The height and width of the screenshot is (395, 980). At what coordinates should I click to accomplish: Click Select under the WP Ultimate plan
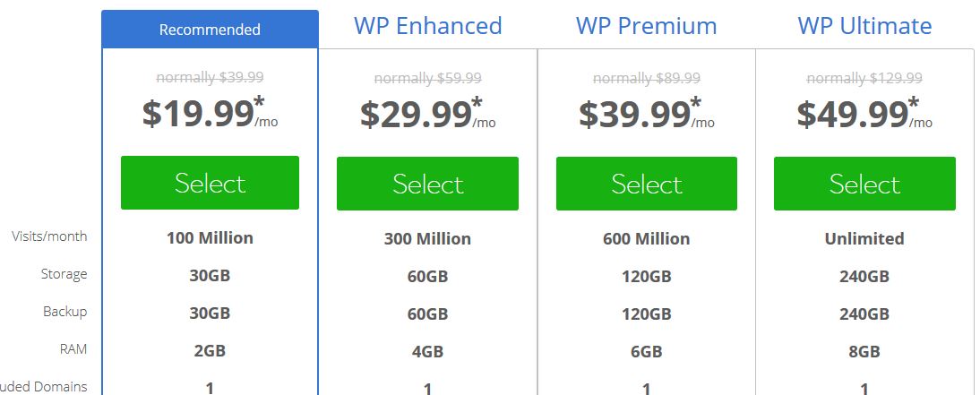coord(864,183)
